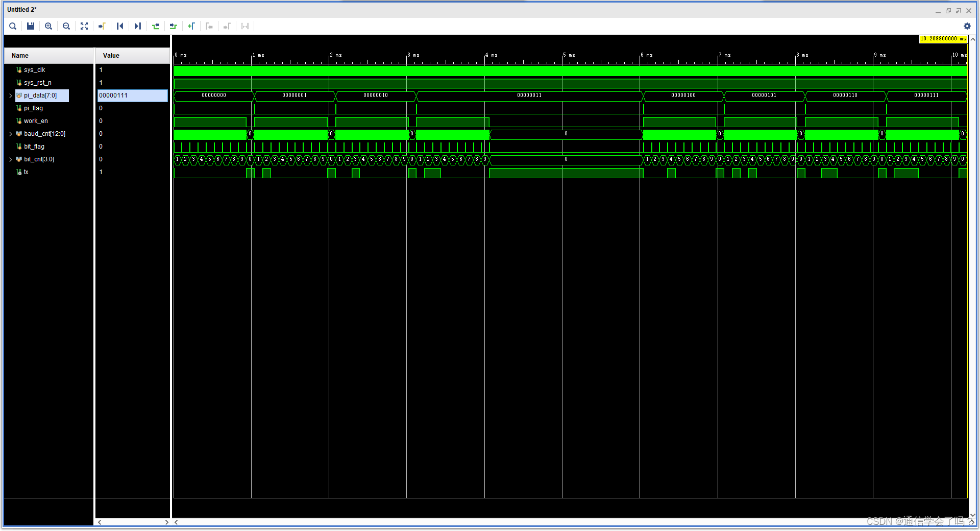
Task: Click the Zoom Fit icon
Action: [x=84, y=26]
